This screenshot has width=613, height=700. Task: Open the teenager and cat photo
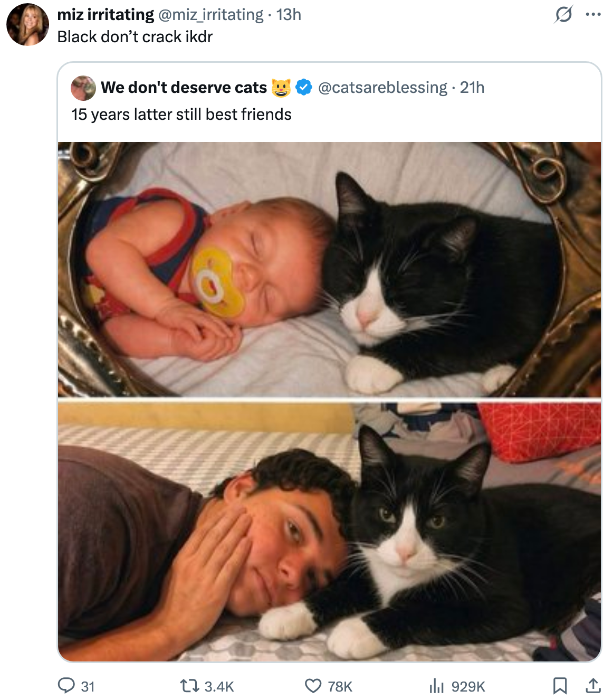pyautogui.click(x=329, y=531)
